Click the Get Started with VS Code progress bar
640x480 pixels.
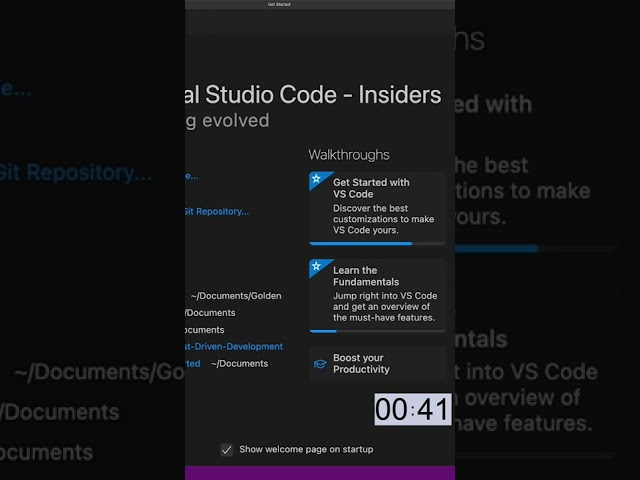pyautogui.click(x=377, y=244)
